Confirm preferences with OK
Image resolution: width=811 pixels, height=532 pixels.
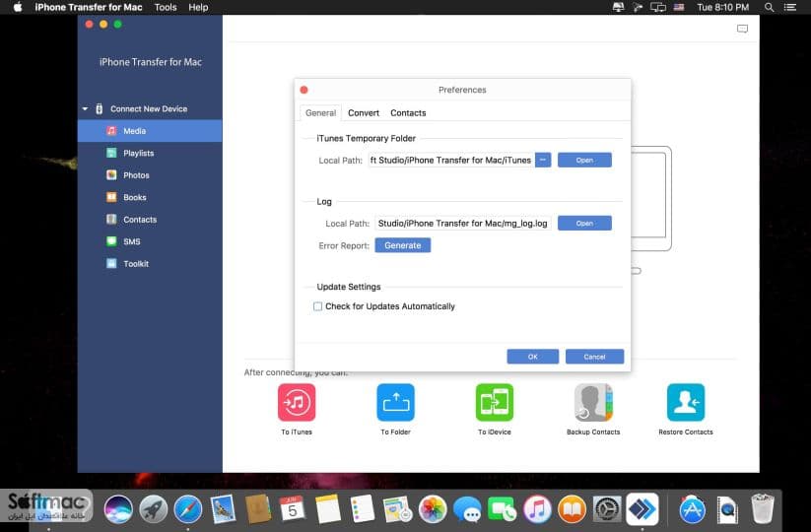coord(533,357)
